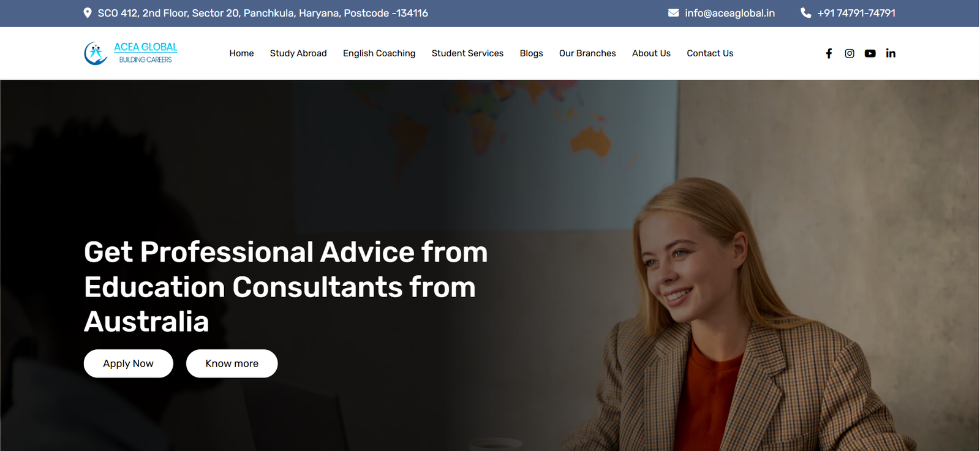Open the Instagram social icon
The width and height of the screenshot is (980, 451).
850,53
